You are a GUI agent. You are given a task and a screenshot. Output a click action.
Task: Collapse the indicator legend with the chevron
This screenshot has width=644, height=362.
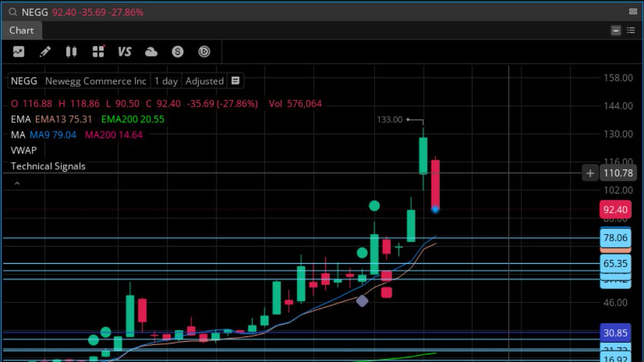pyautogui.click(x=17, y=183)
